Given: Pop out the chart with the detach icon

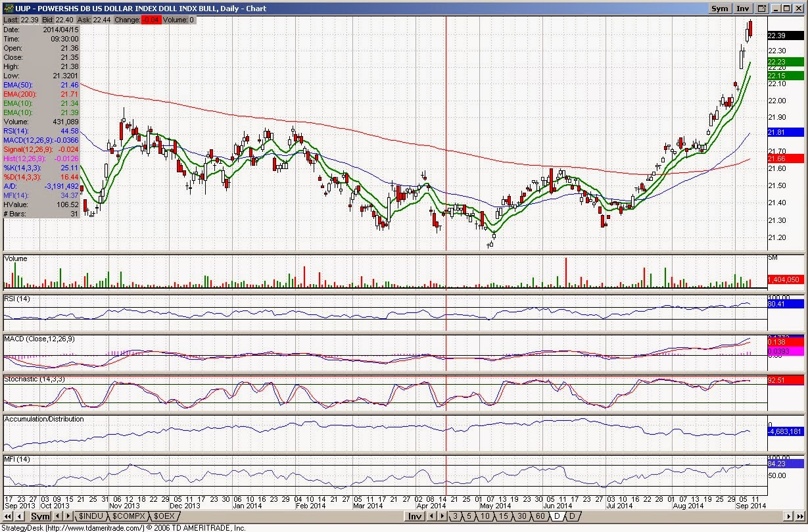Looking at the screenshot, I should [x=761, y=8].
